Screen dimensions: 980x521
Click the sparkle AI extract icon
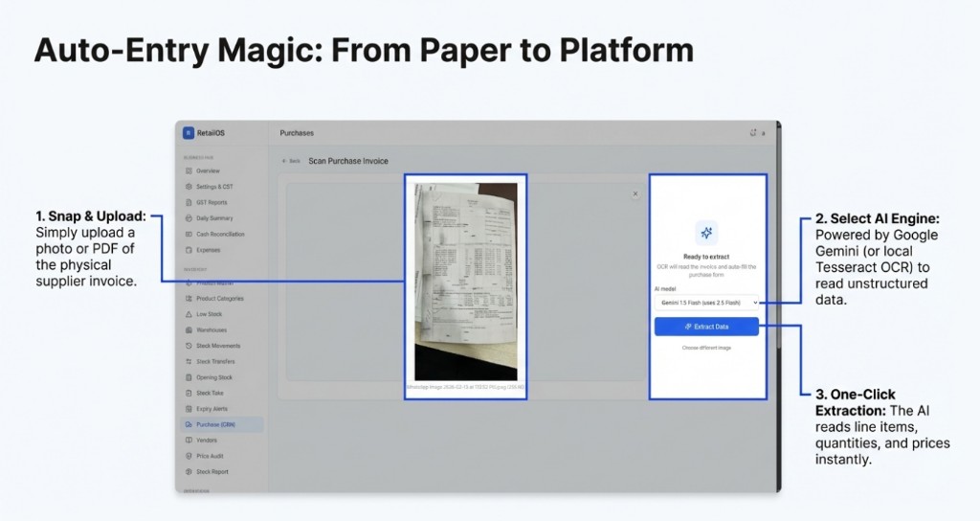pos(706,233)
